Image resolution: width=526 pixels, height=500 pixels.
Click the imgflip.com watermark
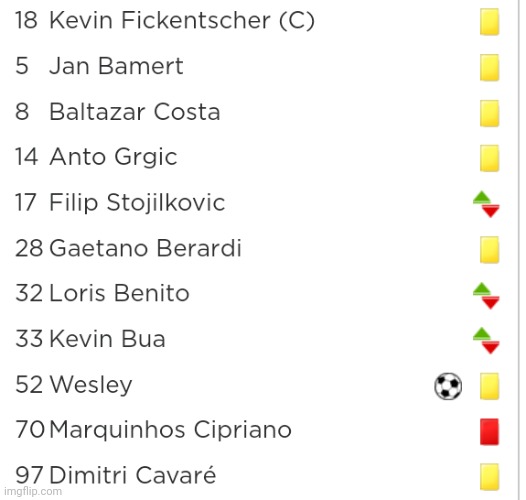33,492
